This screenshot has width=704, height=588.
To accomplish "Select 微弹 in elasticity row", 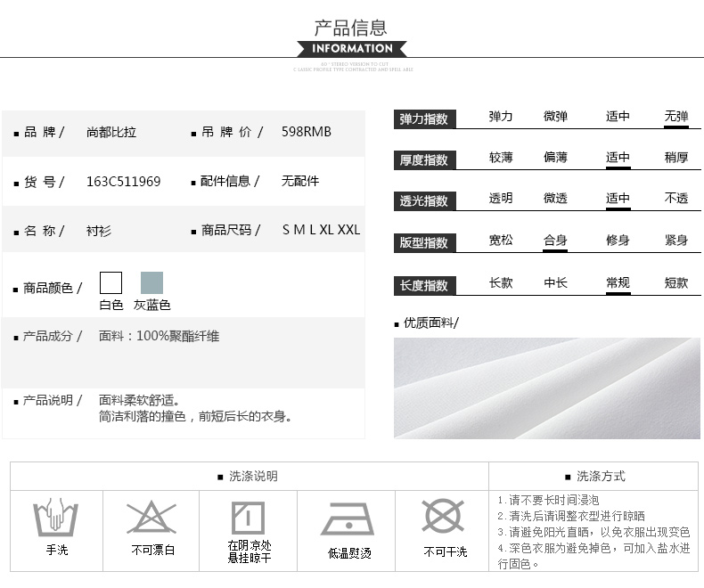I will pos(555,117).
